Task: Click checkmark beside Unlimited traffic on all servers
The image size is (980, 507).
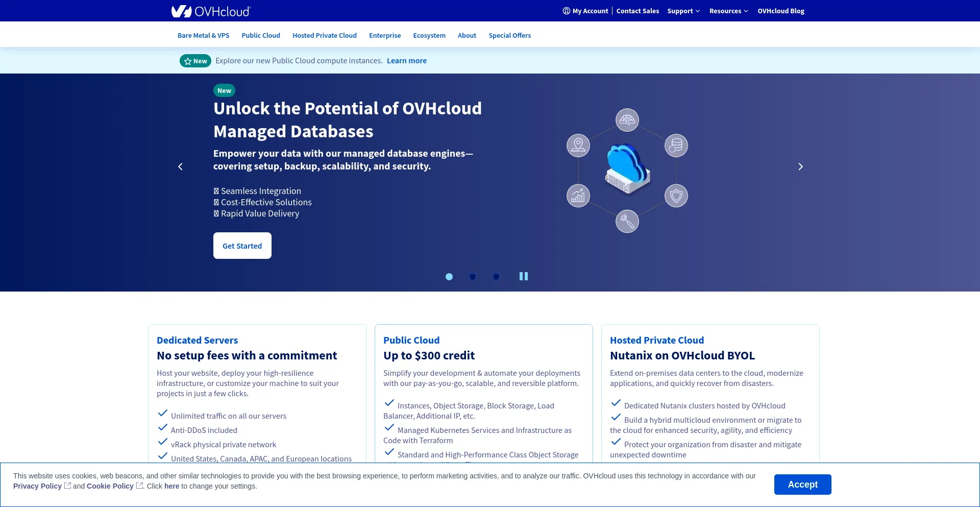Action: (x=163, y=413)
